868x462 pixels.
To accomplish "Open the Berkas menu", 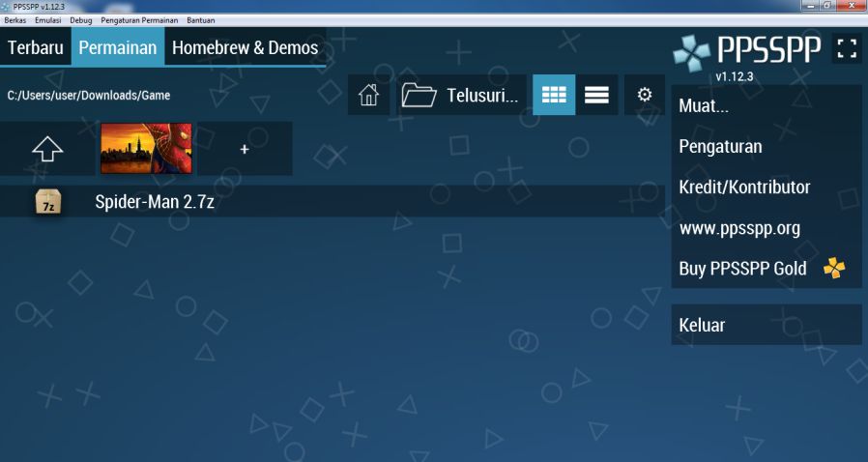I will click(x=14, y=20).
